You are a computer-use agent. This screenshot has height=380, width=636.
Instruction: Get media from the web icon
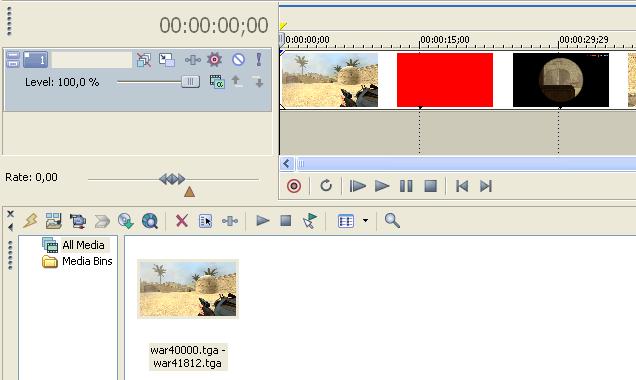coord(150,221)
